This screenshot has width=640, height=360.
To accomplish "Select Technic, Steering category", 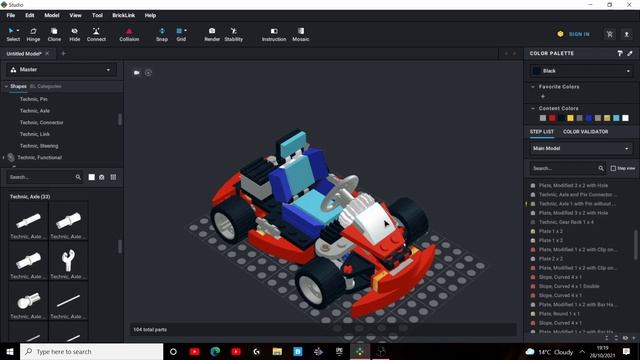I will point(39,146).
